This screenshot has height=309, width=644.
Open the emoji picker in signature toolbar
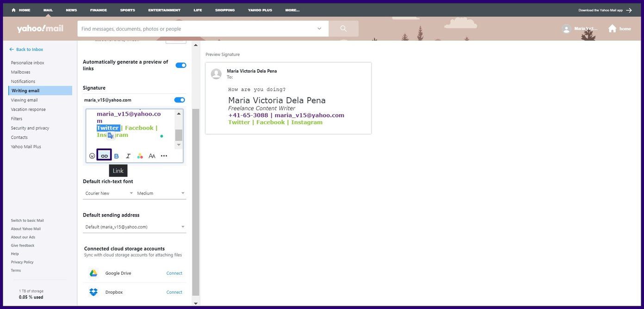tap(92, 156)
